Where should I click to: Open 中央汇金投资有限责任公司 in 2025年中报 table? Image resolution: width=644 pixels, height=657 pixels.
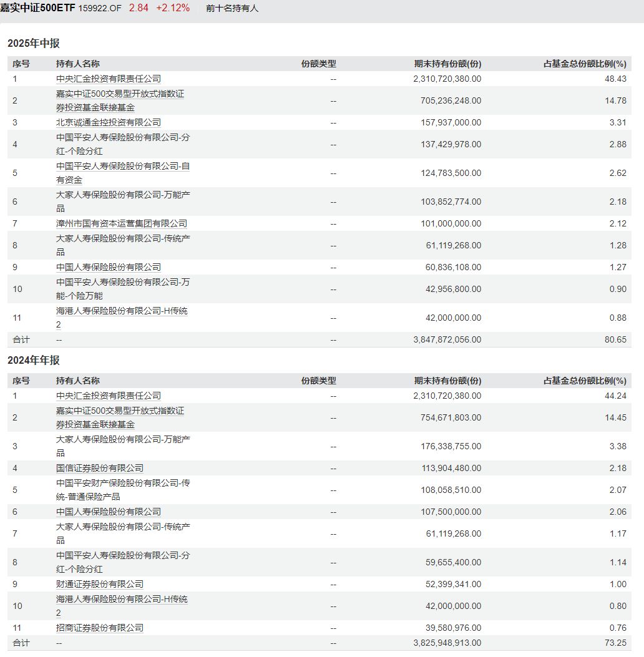pos(108,79)
